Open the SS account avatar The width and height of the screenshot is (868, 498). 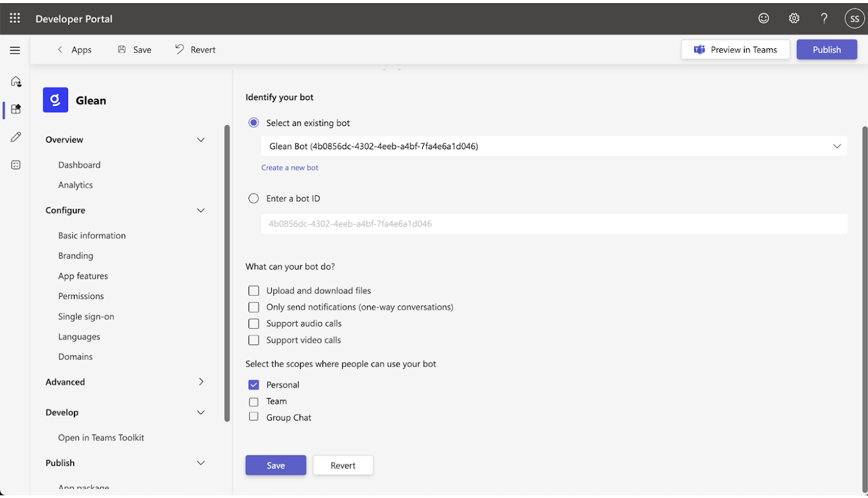(x=854, y=18)
